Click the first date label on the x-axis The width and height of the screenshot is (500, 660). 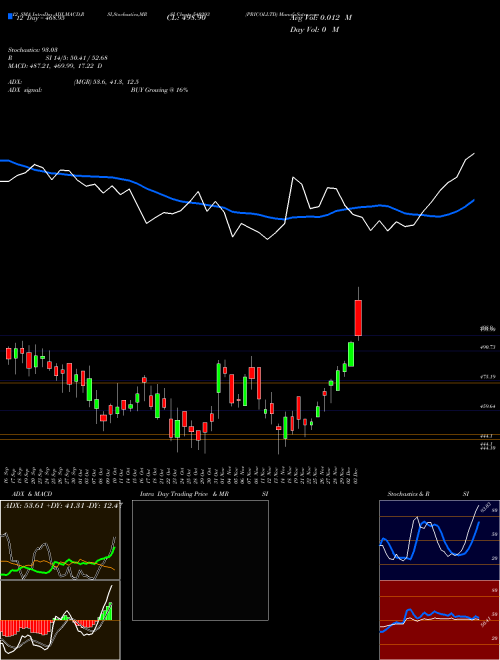7,476
